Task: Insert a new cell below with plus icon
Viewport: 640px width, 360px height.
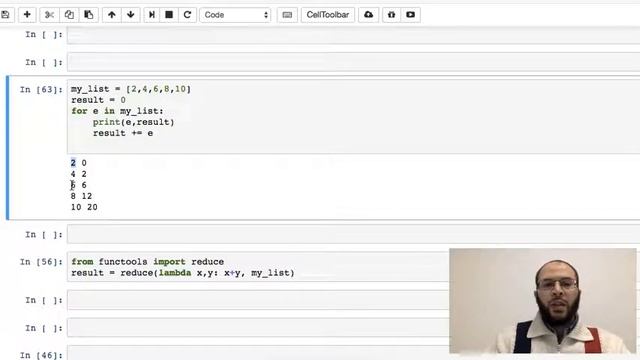Action: click(x=27, y=15)
